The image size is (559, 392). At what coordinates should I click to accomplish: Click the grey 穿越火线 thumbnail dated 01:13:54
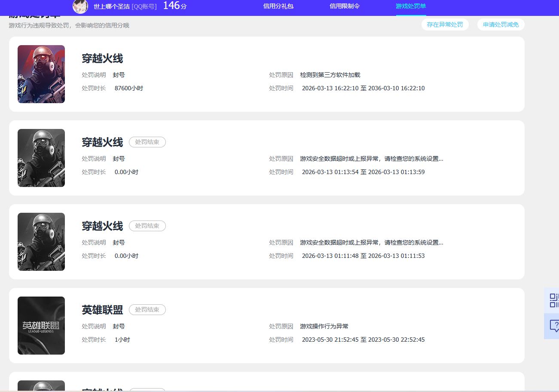click(41, 158)
